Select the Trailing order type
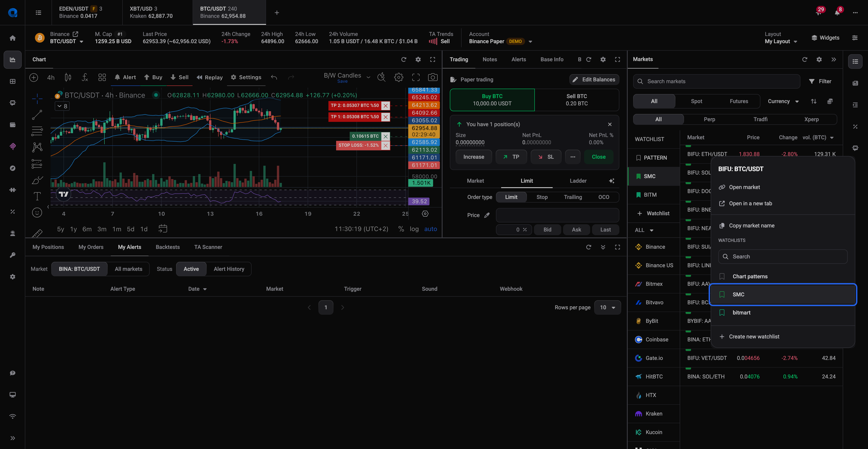The width and height of the screenshot is (868, 449). [x=573, y=197]
